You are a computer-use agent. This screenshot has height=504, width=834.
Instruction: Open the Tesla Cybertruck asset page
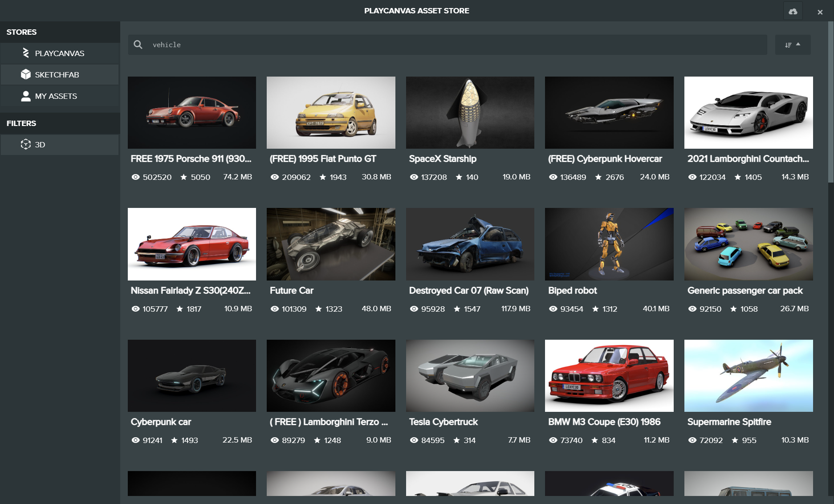click(x=470, y=375)
